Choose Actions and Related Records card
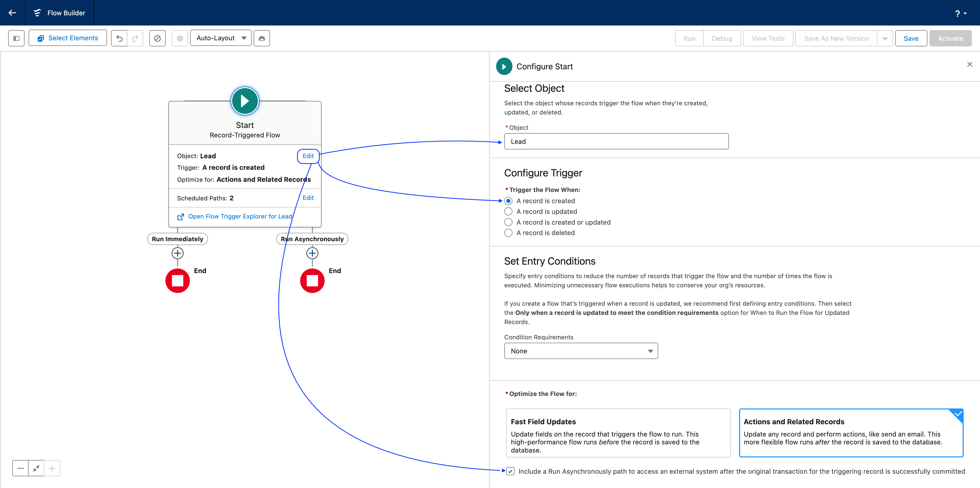Image resolution: width=980 pixels, height=488 pixels. 851,433
